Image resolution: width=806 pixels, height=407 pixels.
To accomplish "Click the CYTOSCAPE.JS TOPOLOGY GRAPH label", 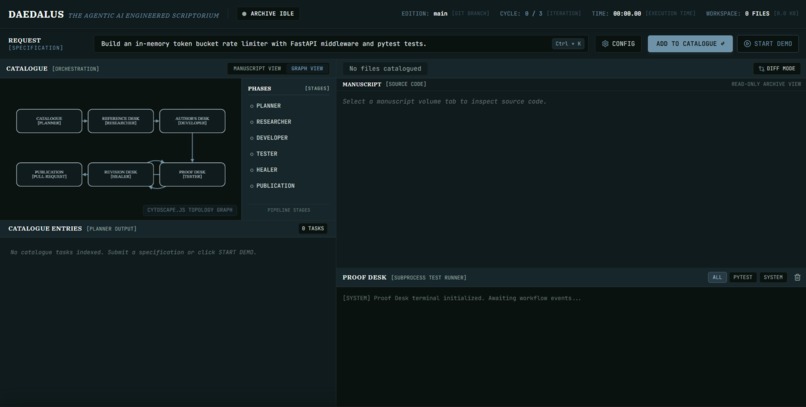I will pos(189,210).
